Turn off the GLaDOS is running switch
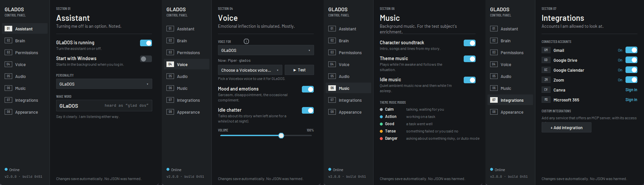Image resolution: width=644 pixels, height=185 pixels. (146, 43)
